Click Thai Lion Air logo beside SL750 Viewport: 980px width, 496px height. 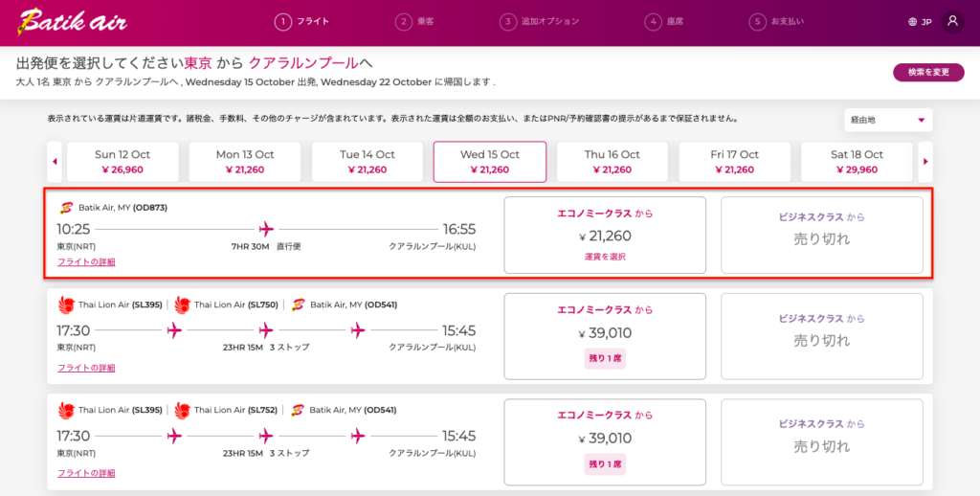click(x=183, y=304)
